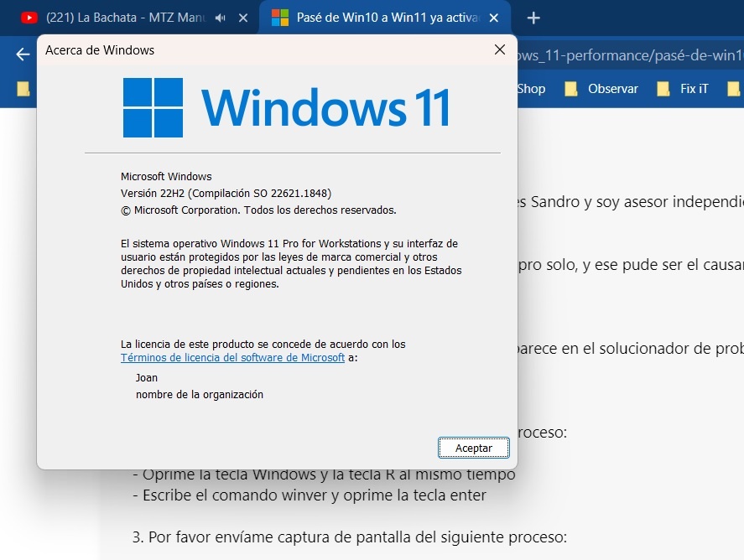Go back with the browser back arrow
This screenshot has height=560, width=744.
pyautogui.click(x=23, y=54)
